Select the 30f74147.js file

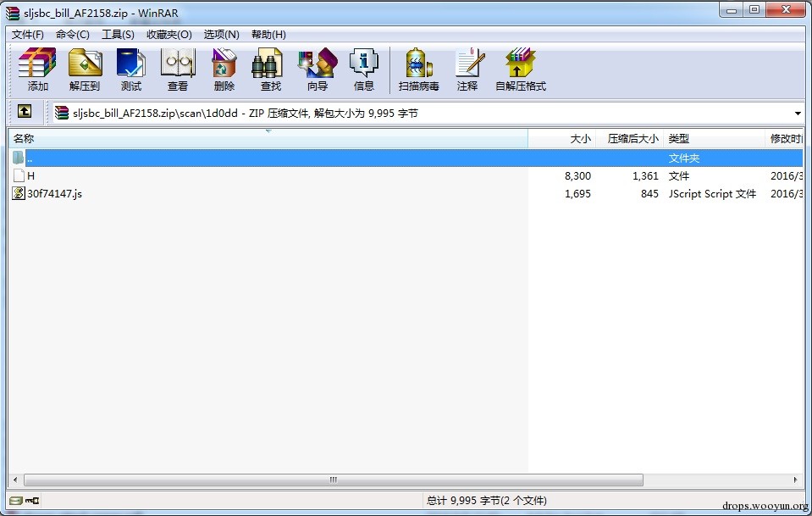coord(54,193)
